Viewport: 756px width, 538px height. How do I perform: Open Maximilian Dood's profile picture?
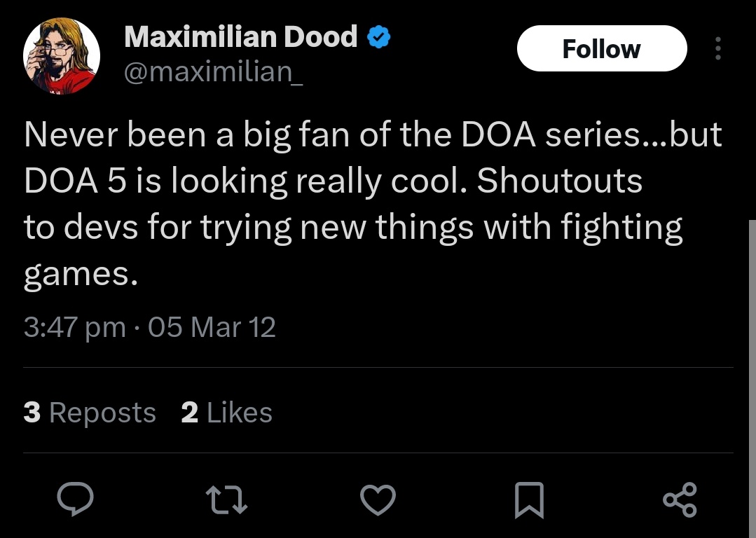coord(62,56)
